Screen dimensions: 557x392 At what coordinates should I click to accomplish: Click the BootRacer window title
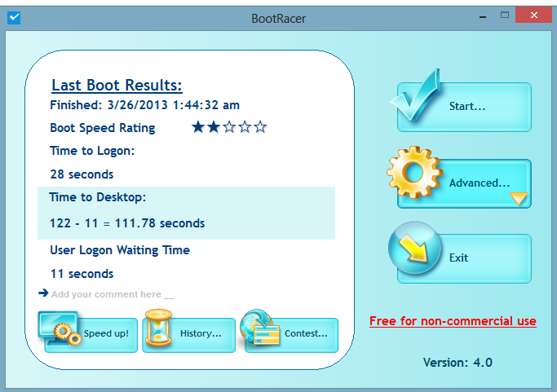point(279,19)
